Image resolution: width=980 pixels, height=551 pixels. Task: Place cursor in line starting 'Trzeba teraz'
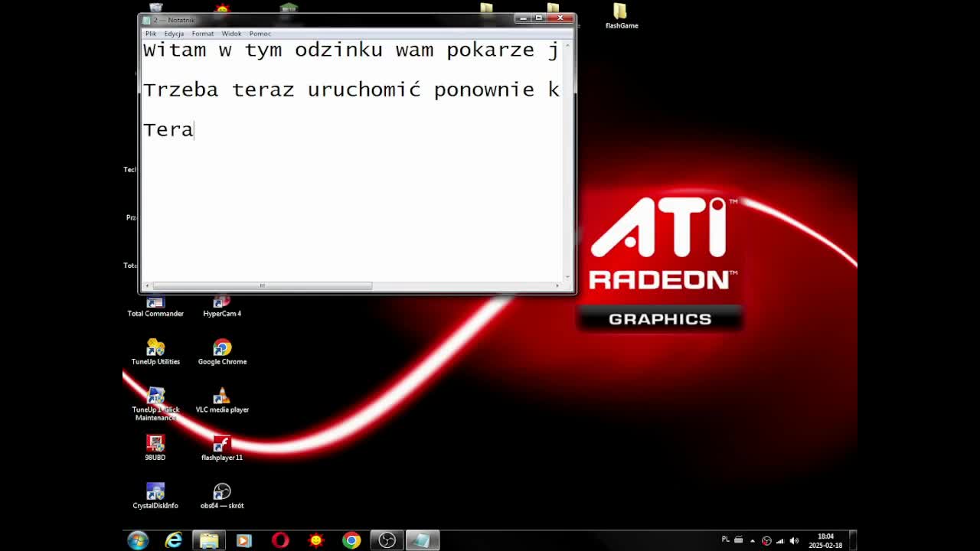pos(351,90)
